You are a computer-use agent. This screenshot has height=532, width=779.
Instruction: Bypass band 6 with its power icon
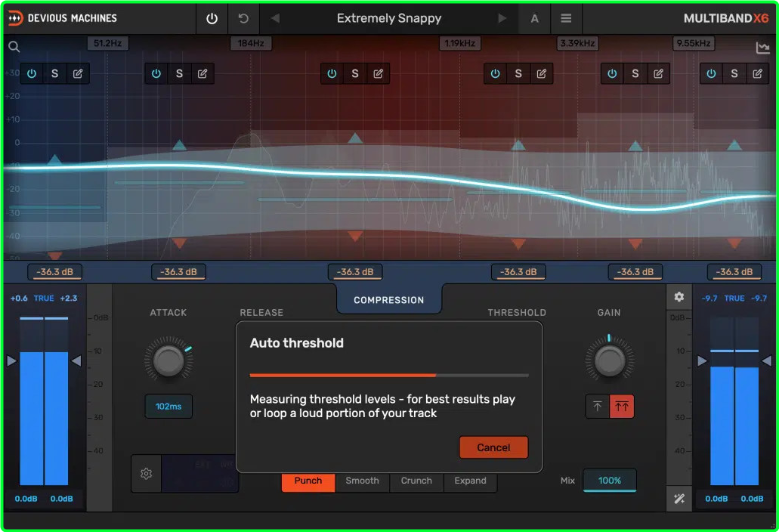[x=712, y=73]
